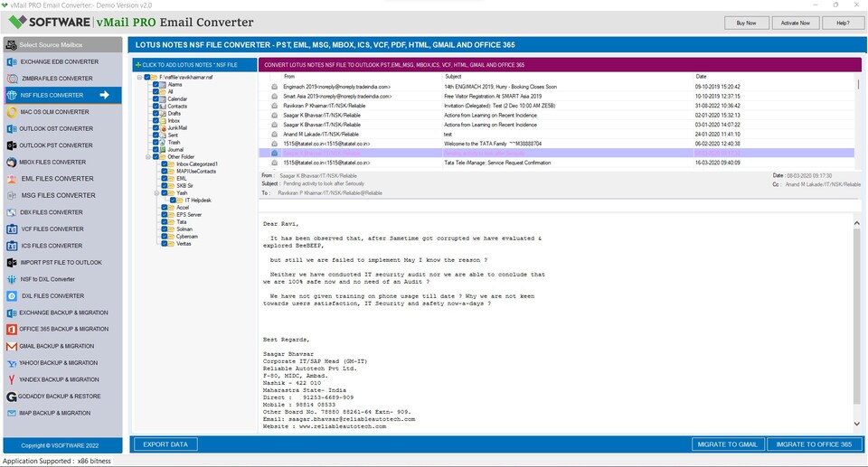This screenshot has width=868, height=467.
Task: Uncheck the Drafts folder checkbox
Action: pos(156,114)
